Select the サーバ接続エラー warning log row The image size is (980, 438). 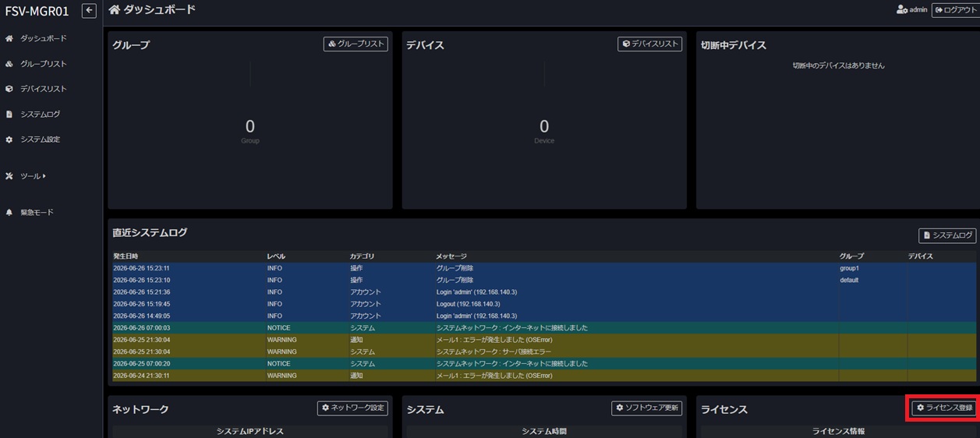point(543,351)
